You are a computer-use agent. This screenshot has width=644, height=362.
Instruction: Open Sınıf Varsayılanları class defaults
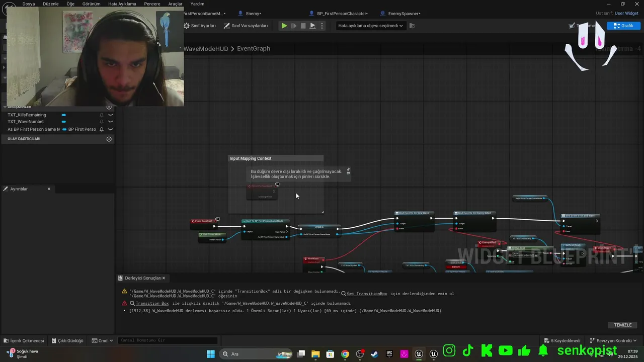coord(246,26)
